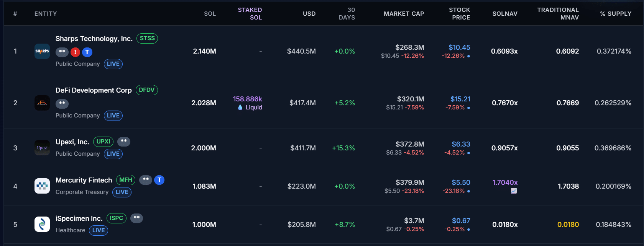Image resolution: width=644 pixels, height=246 pixels.
Task: Click the LIVE badge for Upexi, Inc.
Action: pos(113,154)
